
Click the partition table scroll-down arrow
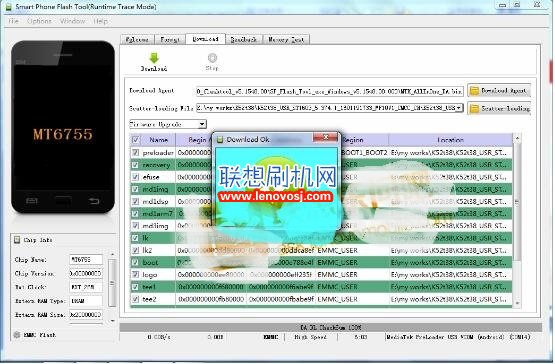click(x=517, y=303)
